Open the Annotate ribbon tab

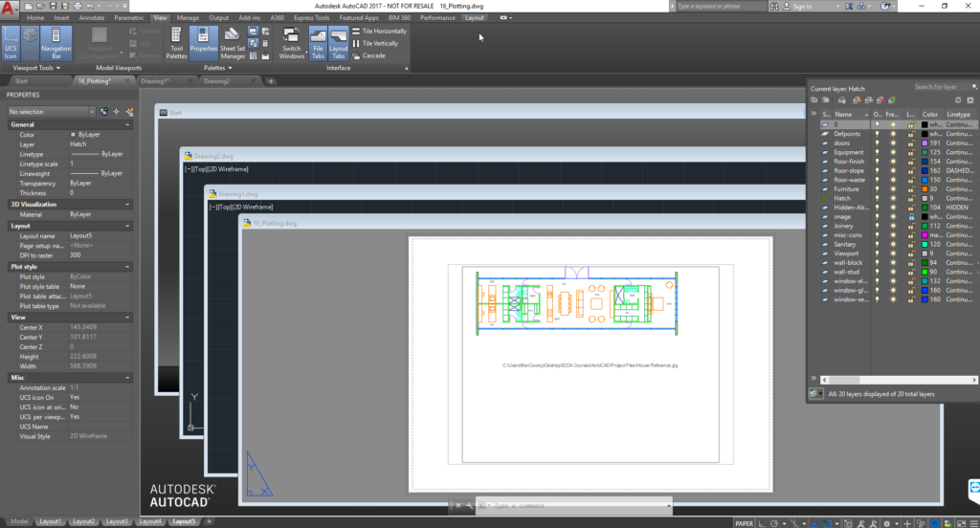(x=92, y=17)
